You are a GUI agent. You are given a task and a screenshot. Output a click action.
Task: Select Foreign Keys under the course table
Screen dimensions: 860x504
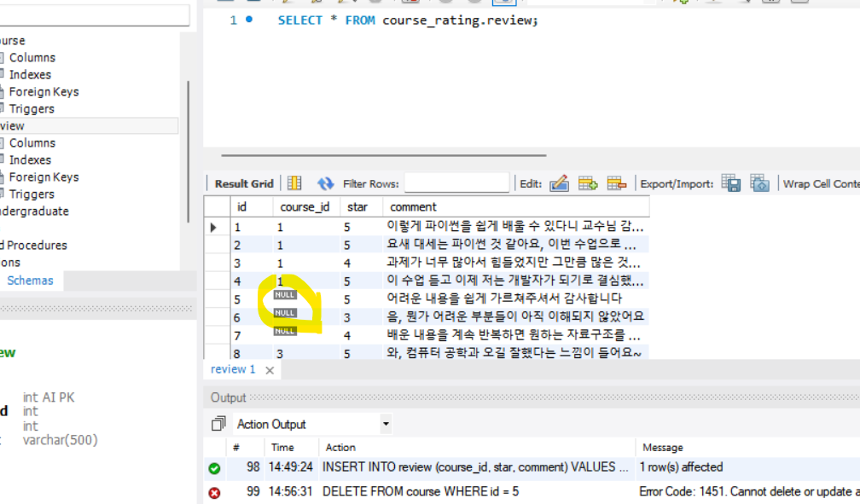coord(44,91)
